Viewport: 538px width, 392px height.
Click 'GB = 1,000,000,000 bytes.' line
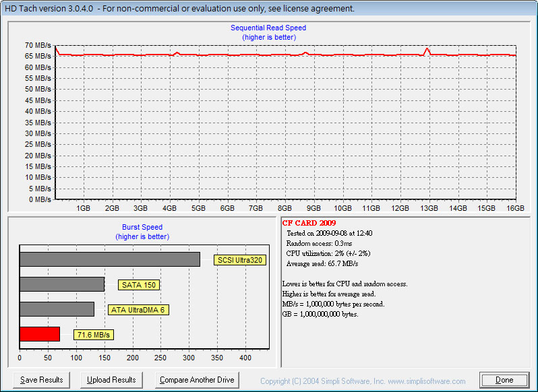tap(320, 315)
